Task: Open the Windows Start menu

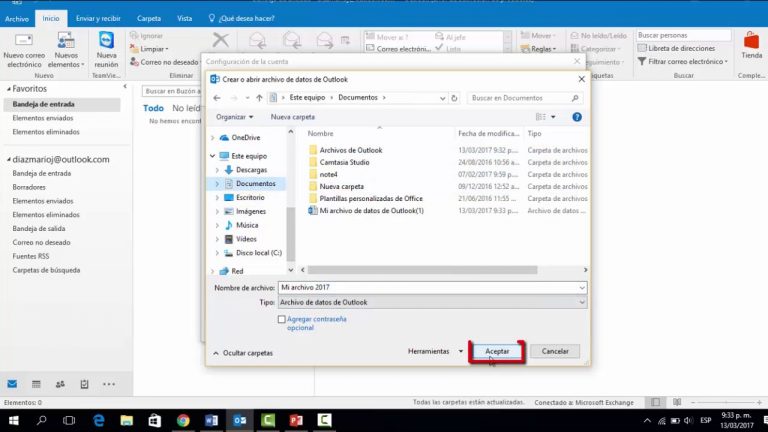Action: tap(14, 420)
